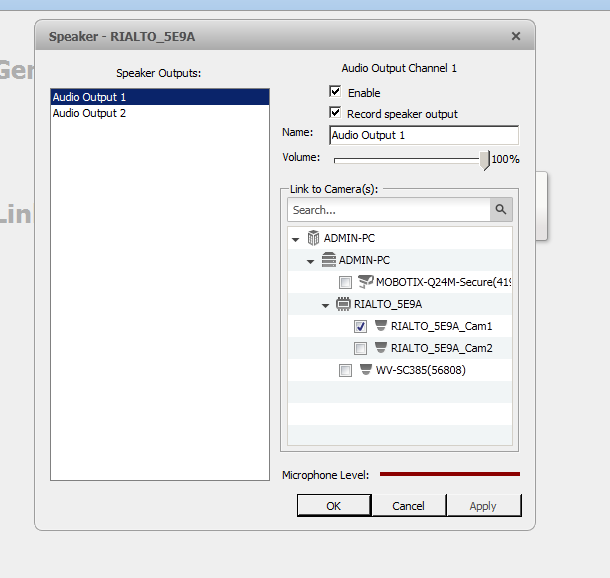Collapse the RIALTO_5E9A tree node
Screen dimensions: 610x578
(x=326, y=306)
